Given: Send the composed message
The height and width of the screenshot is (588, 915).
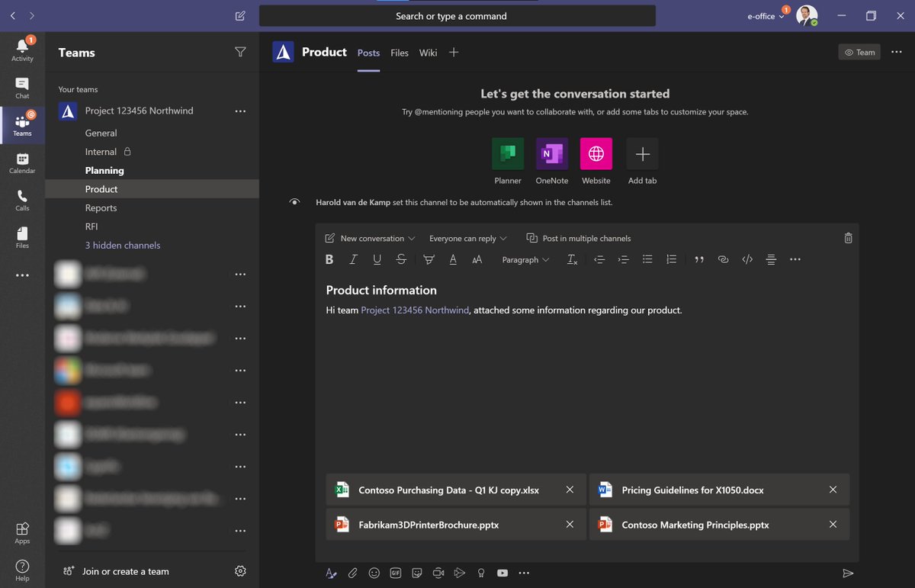Looking at the screenshot, I should point(848,573).
